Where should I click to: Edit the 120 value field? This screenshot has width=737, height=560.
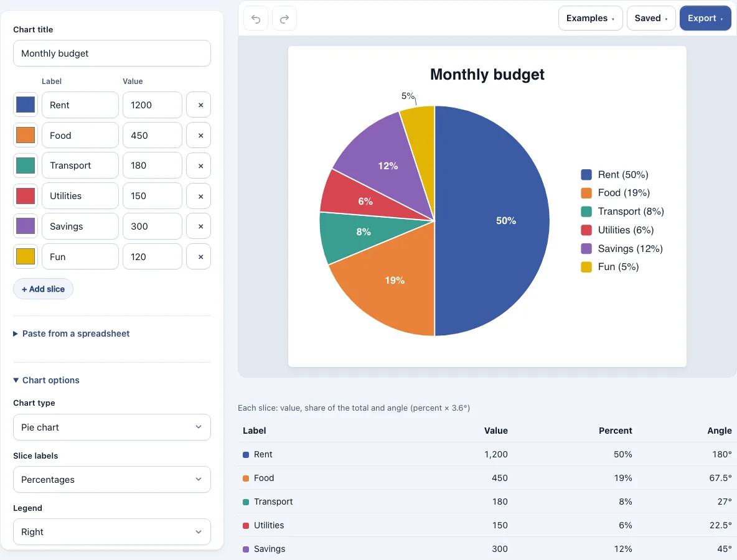coord(153,256)
